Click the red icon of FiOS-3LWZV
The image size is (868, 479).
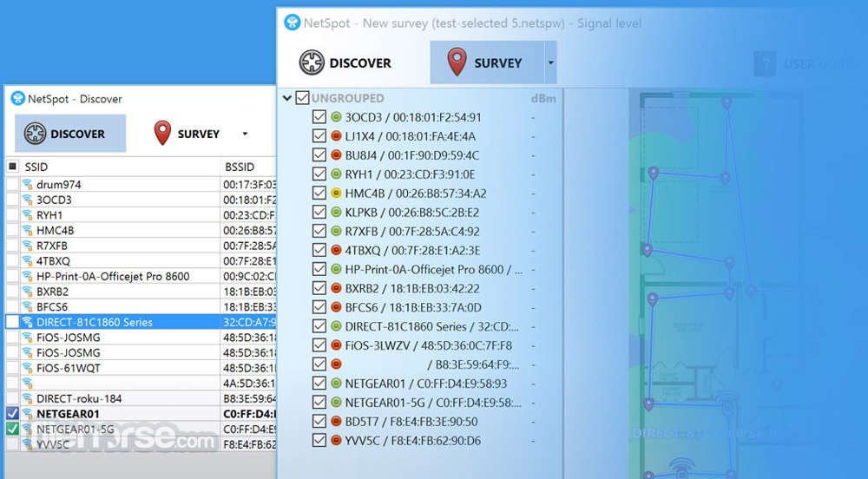point(335,345)
